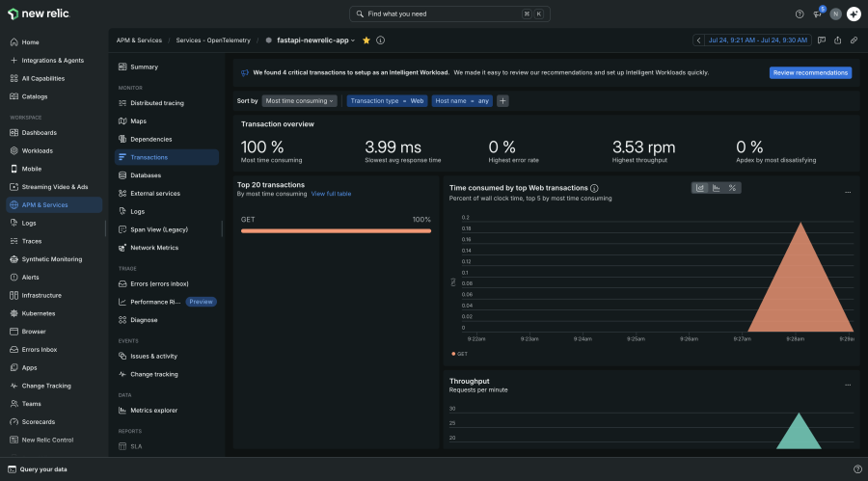Screen dimensions: 868x481
Task: Switch chart to percent view toggle
Action: pos(732,188)
